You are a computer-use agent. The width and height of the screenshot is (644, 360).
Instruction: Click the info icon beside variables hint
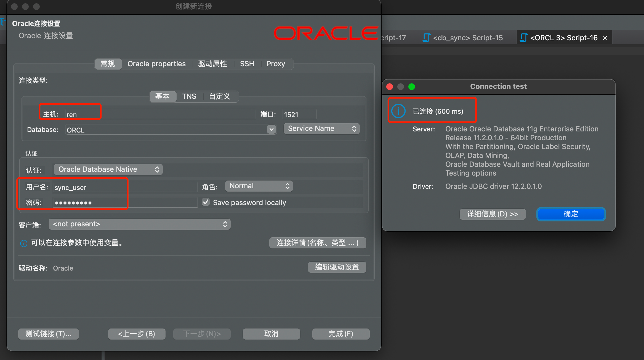point(24,243)
